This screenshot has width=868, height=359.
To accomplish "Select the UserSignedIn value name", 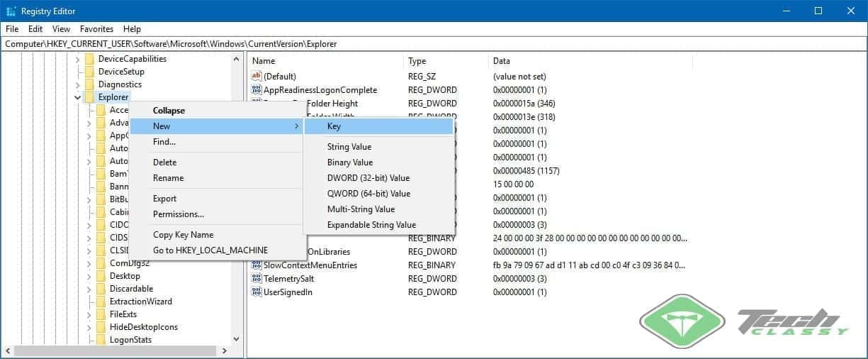I will (x=288, y=292).
